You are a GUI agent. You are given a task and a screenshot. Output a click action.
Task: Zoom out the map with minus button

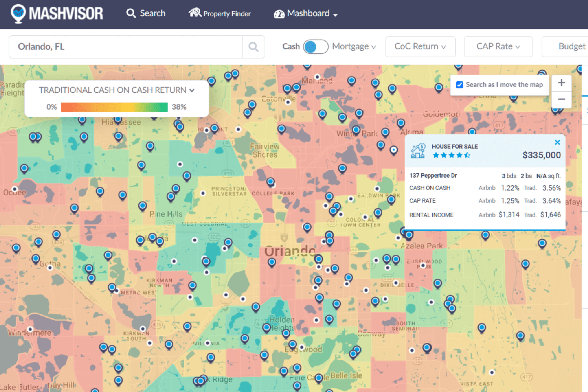[561, 99]
